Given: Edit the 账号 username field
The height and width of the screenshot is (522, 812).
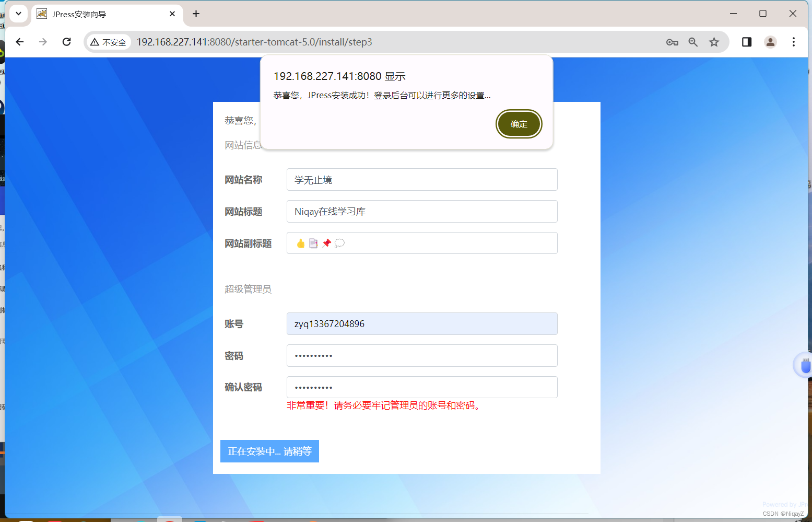Looking at the screenshot, I should click(x=422, y=324).
